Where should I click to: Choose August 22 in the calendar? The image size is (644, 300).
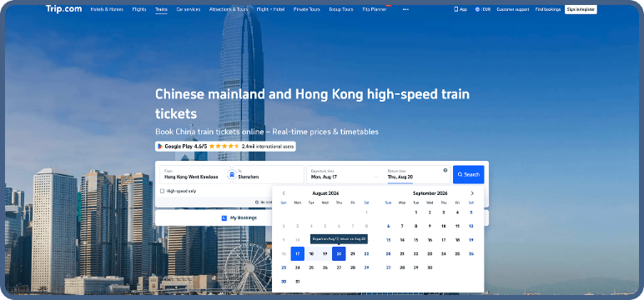point(366,254)
